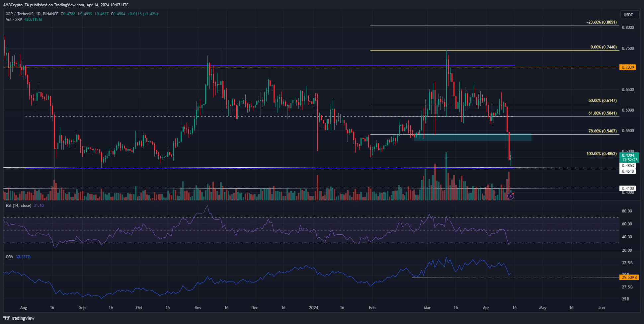Click the white 0.4853 price axis tag

[x=628, y=166]
